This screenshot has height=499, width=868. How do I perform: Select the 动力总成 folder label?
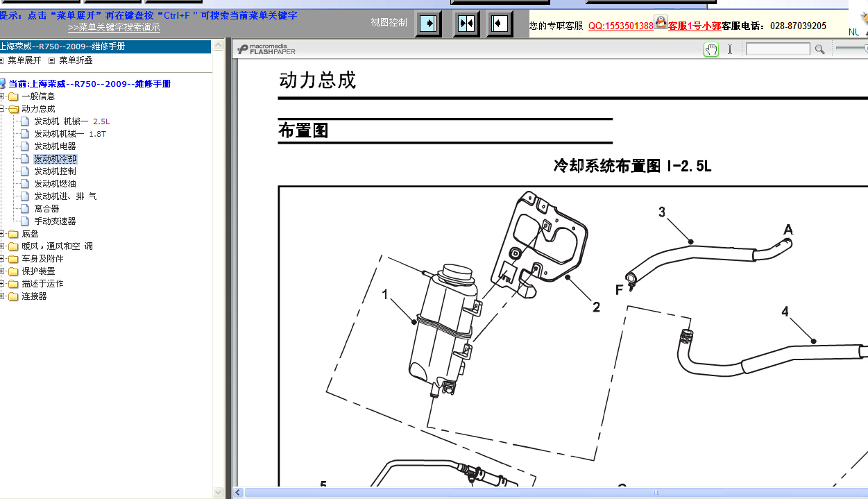(x=38, y=109)
